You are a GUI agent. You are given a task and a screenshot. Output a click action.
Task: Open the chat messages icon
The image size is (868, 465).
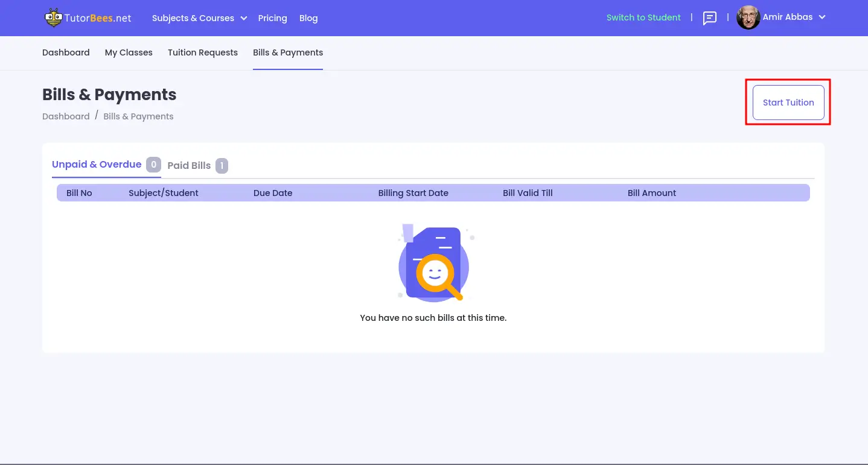(710, 18)
